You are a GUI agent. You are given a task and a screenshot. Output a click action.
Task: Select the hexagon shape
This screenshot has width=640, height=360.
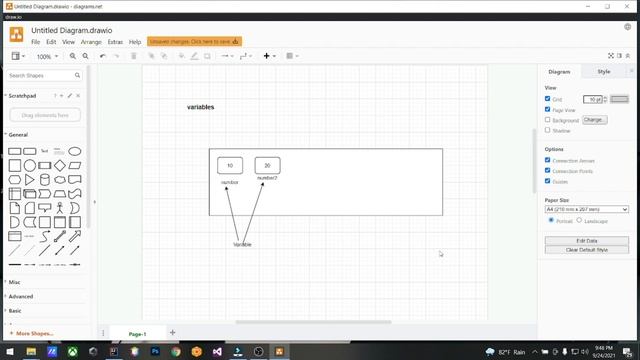(x=15, y=180)
